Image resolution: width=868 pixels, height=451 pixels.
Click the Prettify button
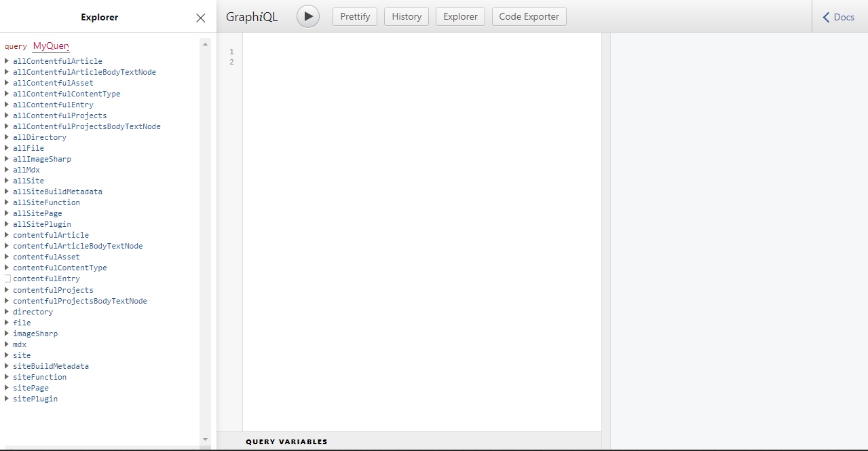355,16
